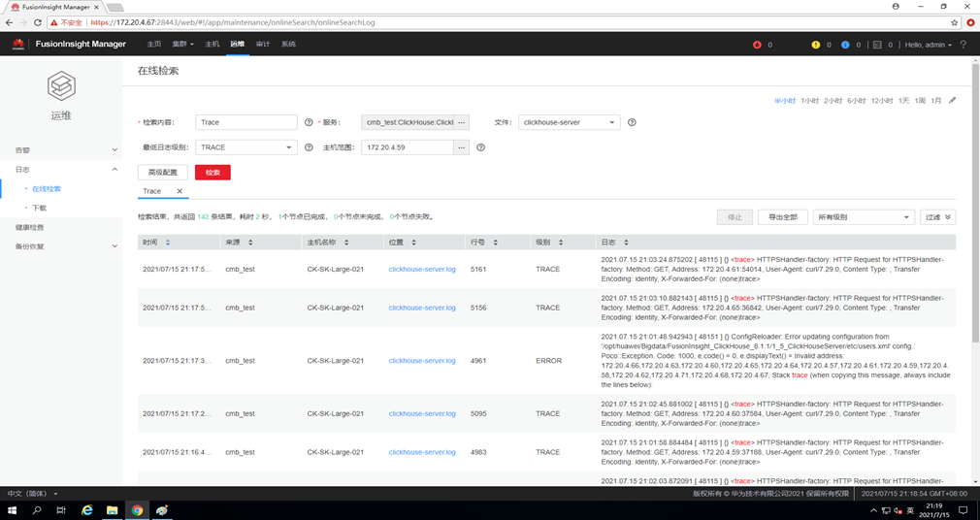Viewport: 980px width, 520px height.
Task: Open the 文件 clickhouse-server dropdown
Action: click(x=570, y=122)
